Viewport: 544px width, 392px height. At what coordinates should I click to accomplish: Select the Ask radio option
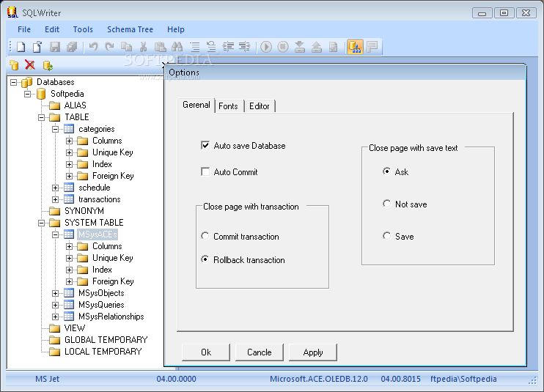[386, 171]
